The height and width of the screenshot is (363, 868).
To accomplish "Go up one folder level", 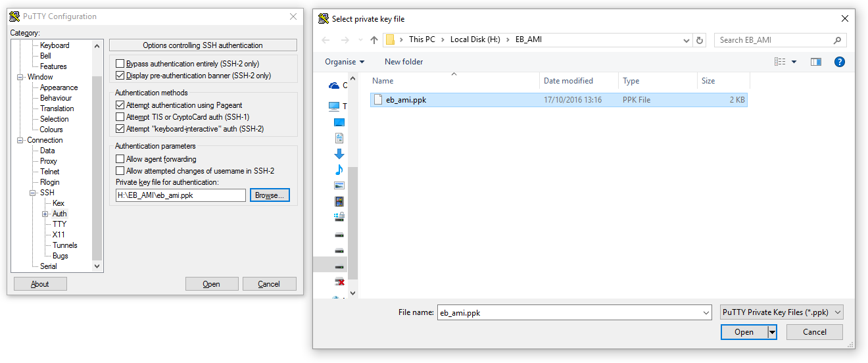I will point(374,40).
